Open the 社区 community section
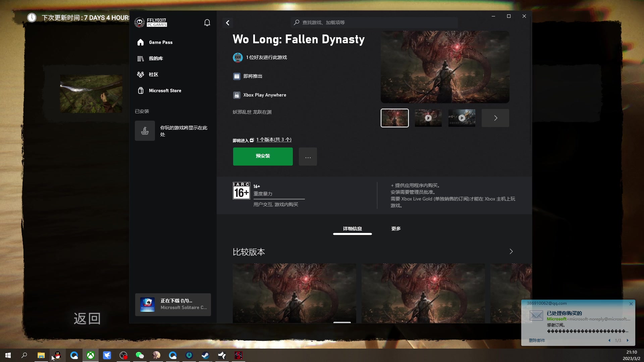Screen dimensions: 644x362 coord(148,74)
